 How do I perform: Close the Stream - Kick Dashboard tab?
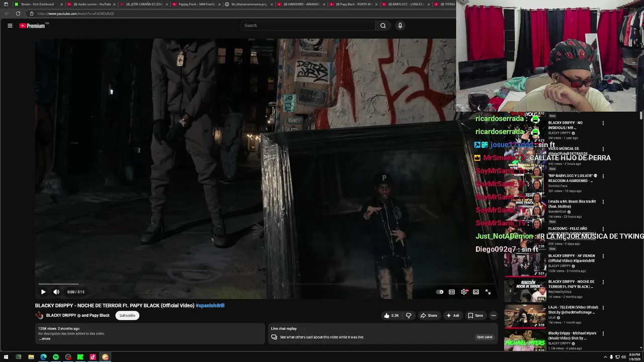click(x=62, y=4)
